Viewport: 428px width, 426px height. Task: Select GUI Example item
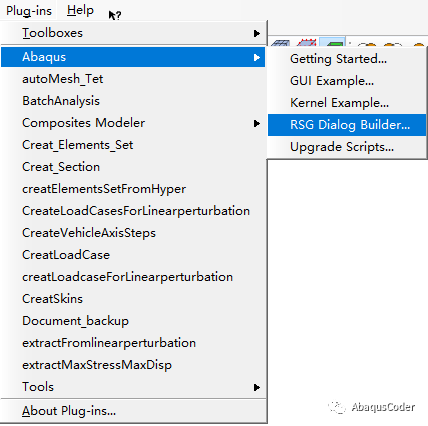pos(347,81)
